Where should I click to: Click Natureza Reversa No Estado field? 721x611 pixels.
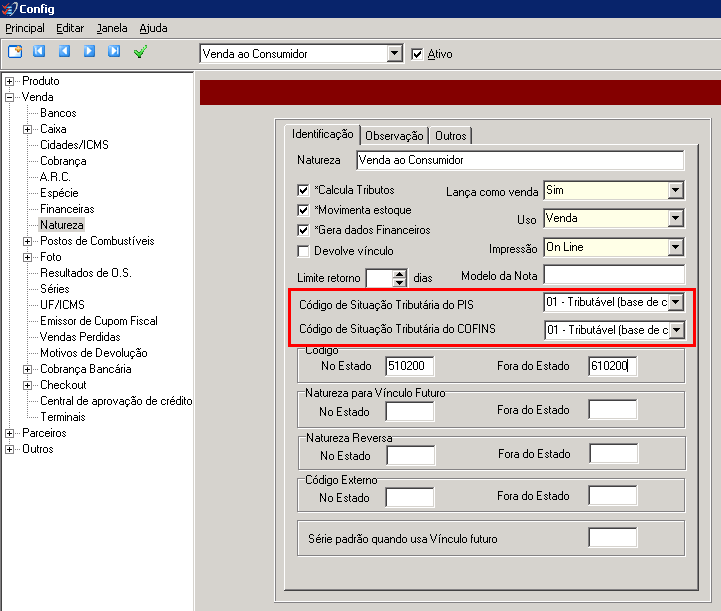(411, 456)
